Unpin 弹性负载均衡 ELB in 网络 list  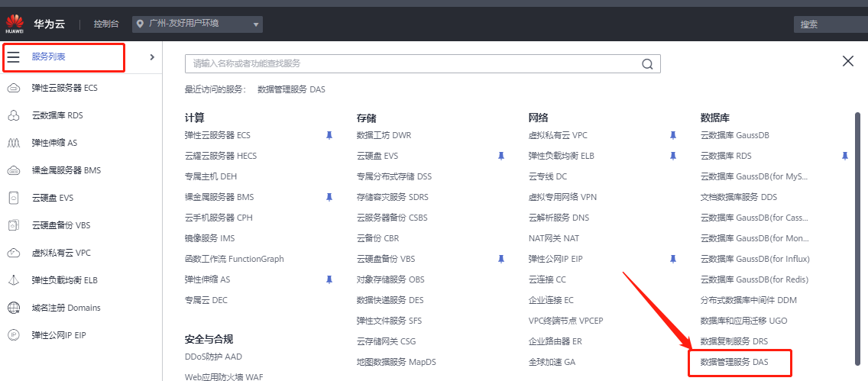pos(673,156)
